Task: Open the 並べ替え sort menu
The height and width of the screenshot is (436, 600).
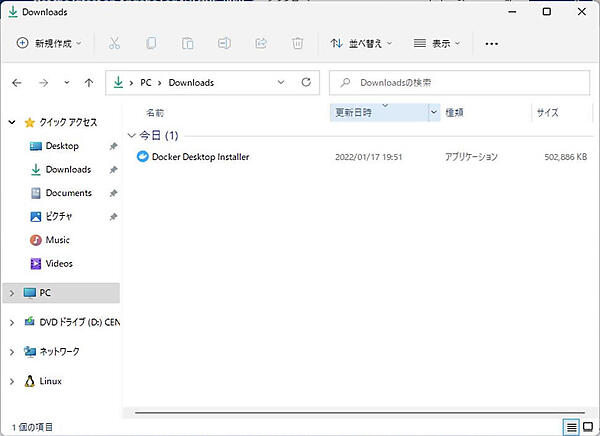Action: 361,43
